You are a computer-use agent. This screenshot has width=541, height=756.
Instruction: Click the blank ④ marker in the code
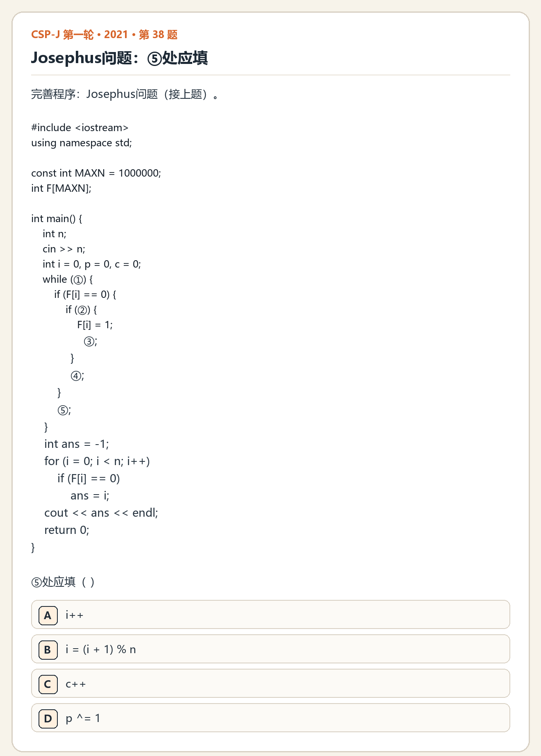click(76, 376)
